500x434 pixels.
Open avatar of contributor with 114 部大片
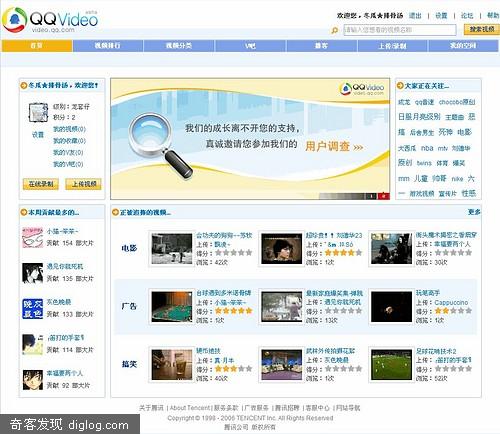pos(32,344)
